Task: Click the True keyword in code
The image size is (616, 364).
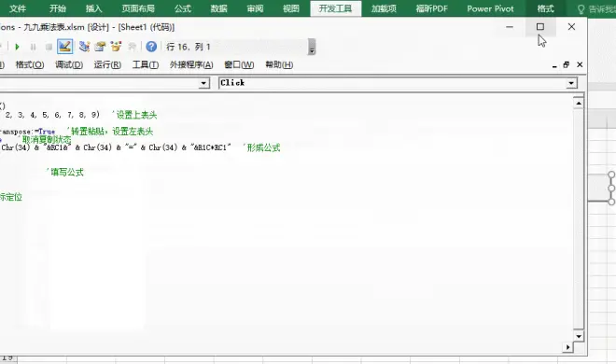Action: coord(47,132)
